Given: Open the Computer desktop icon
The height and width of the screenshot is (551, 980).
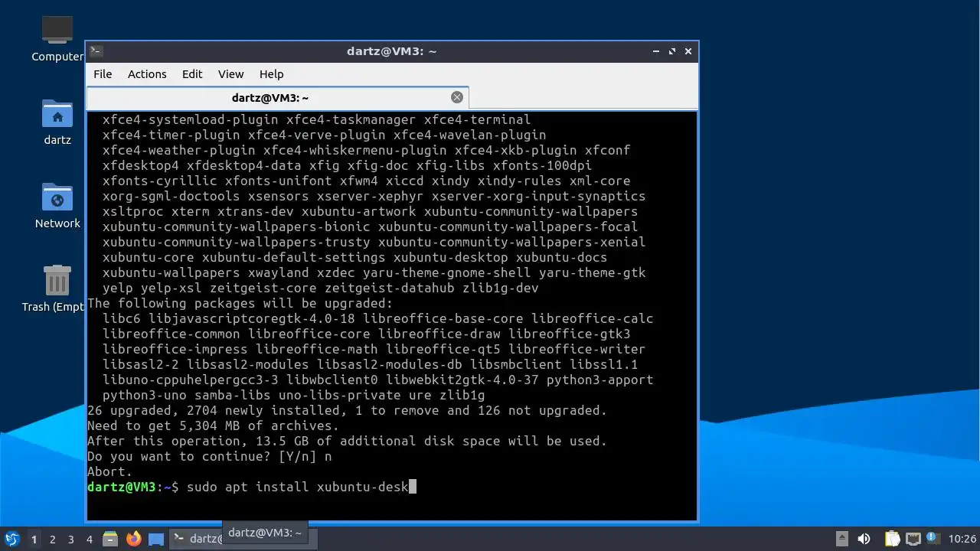Looking at the screenshot, I should point(57,39).
